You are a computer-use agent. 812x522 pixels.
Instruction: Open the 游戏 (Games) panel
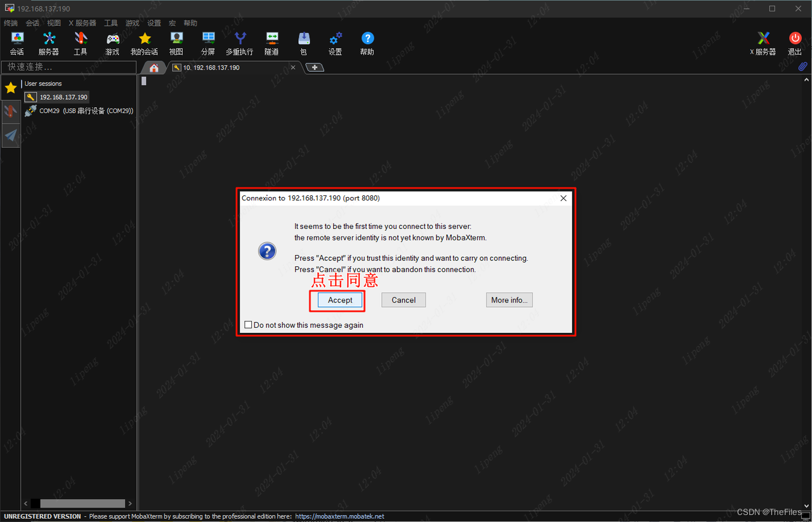[112, 43]
